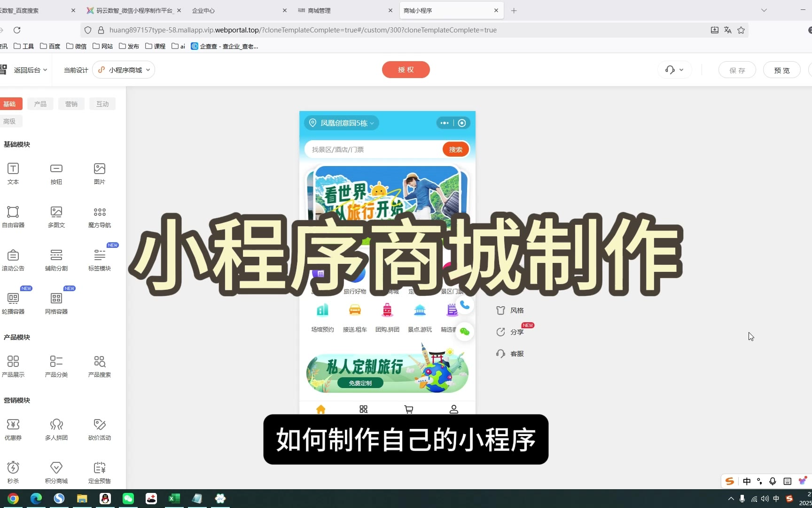The image size is (812, 508).
Task: Switch to the 互动 module tab
Action: pos(102,104)
